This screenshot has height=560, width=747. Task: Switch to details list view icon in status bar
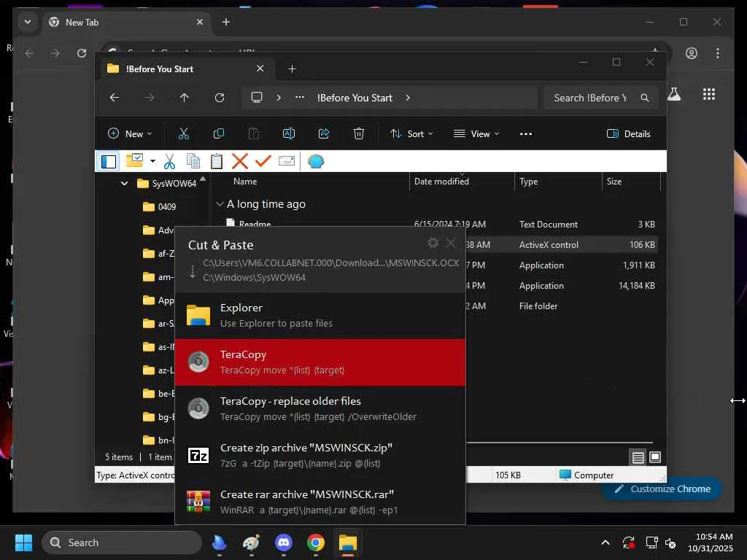(638, 458)
